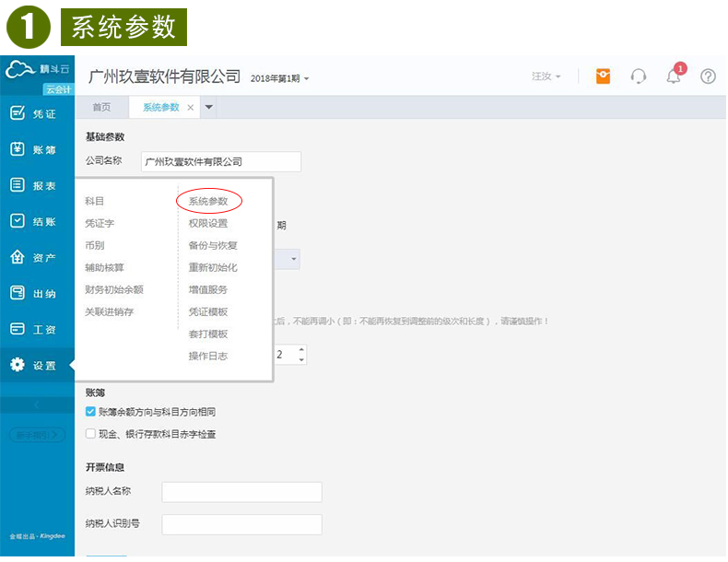
Task: Select 备份与恢复 in settings menu
Action: click(x=213, y=245)
